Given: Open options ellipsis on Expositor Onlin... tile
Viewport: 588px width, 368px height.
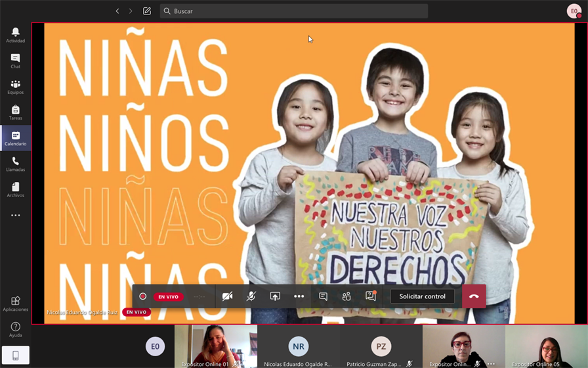Looking at the screenshot, I should [x=491, y=364].
